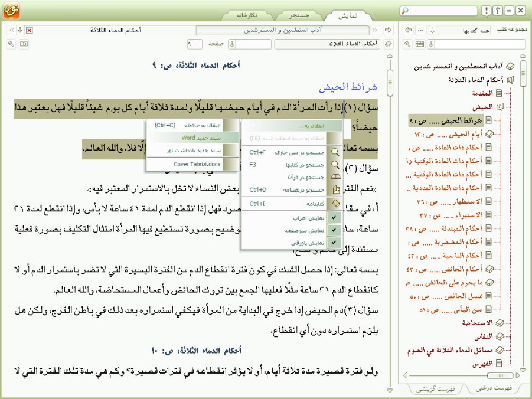Click the right arrow of the tree's horizontal scrollbar
The width and height of the screenshot is (532, 399).
click(x=517, y=375)
